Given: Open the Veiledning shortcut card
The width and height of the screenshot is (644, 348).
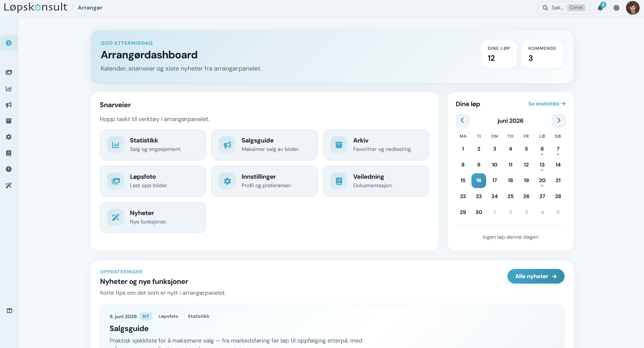Looking at the screenshot, I should 376,181.
